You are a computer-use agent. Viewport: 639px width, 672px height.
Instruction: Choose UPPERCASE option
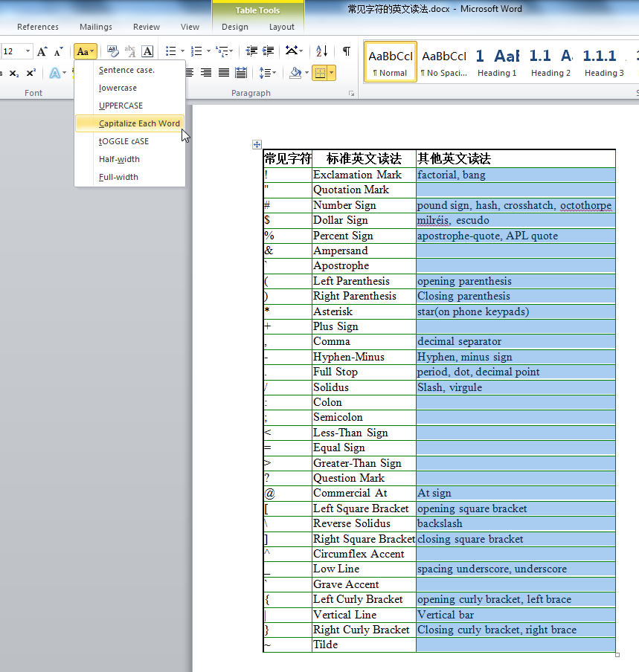(130, 106)
